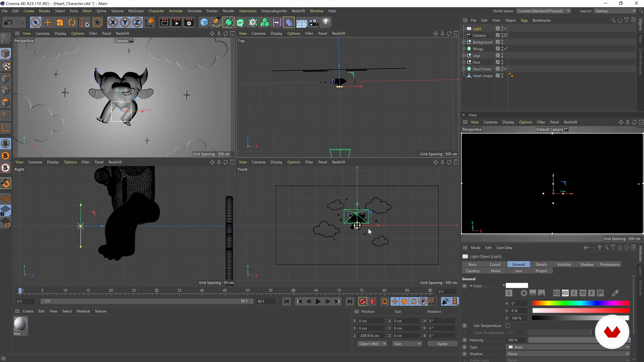Image resolution: width=644 pixels, height=362 pixels.
Task: Click the Undo arrow icon
Action: click(x=8, y=22)
